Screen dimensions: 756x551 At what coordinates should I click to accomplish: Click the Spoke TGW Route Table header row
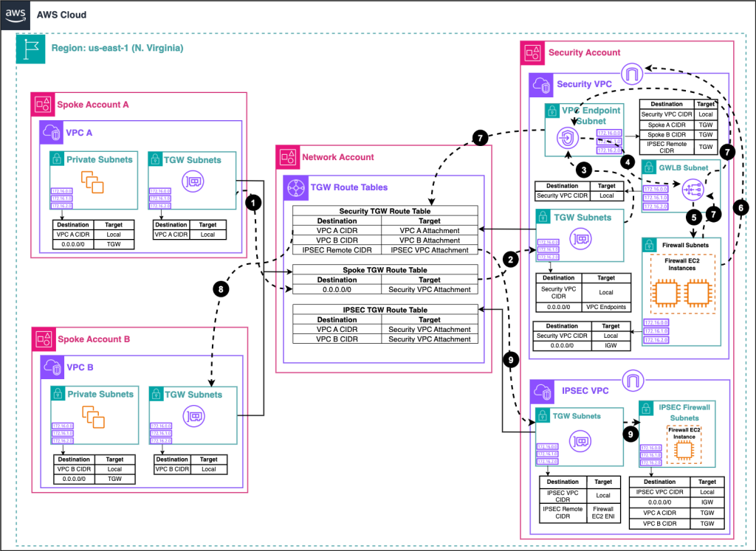click(x=385, y=269)
